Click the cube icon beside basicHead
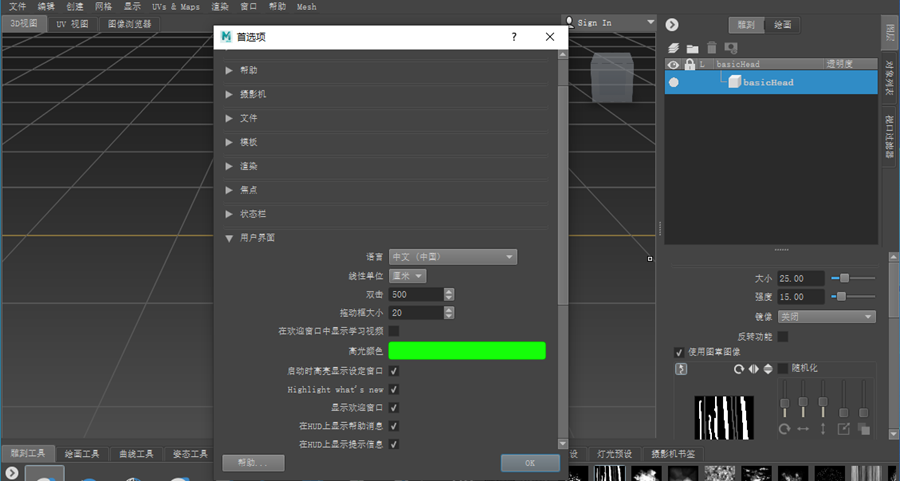Image resolution: width=900 pixels, height=481 pixels. pyautogui.click(x=734, y=82)
